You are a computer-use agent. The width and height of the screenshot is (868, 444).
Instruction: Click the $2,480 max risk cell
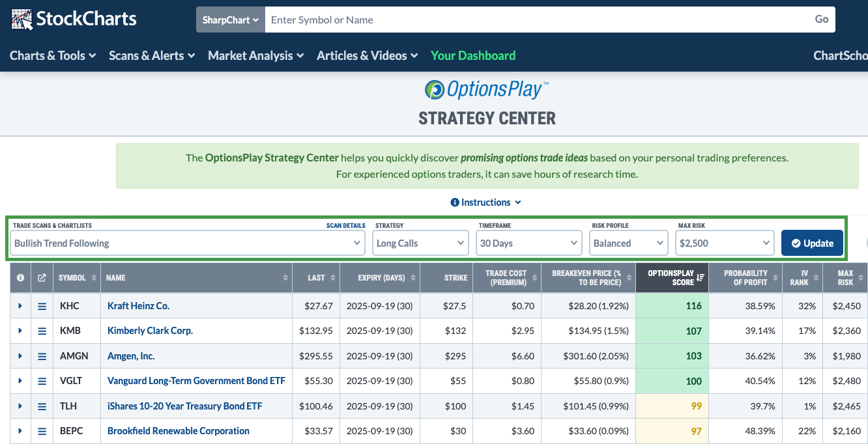click(845, 381)
